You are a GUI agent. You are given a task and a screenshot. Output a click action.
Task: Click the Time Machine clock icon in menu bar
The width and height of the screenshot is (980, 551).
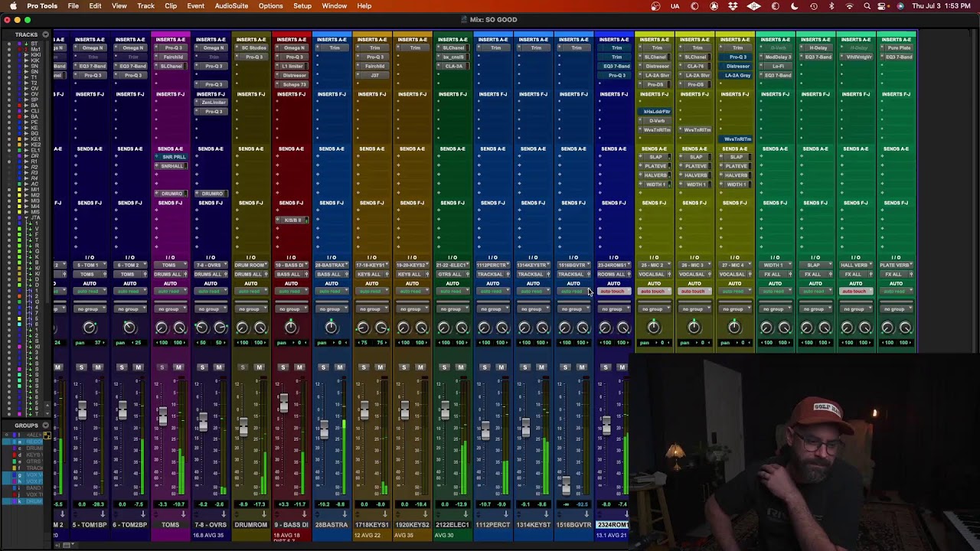pos(813,6)
